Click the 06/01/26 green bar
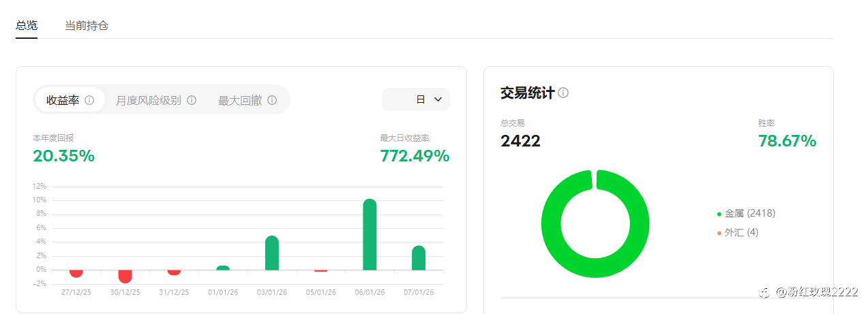 [370, 234]
